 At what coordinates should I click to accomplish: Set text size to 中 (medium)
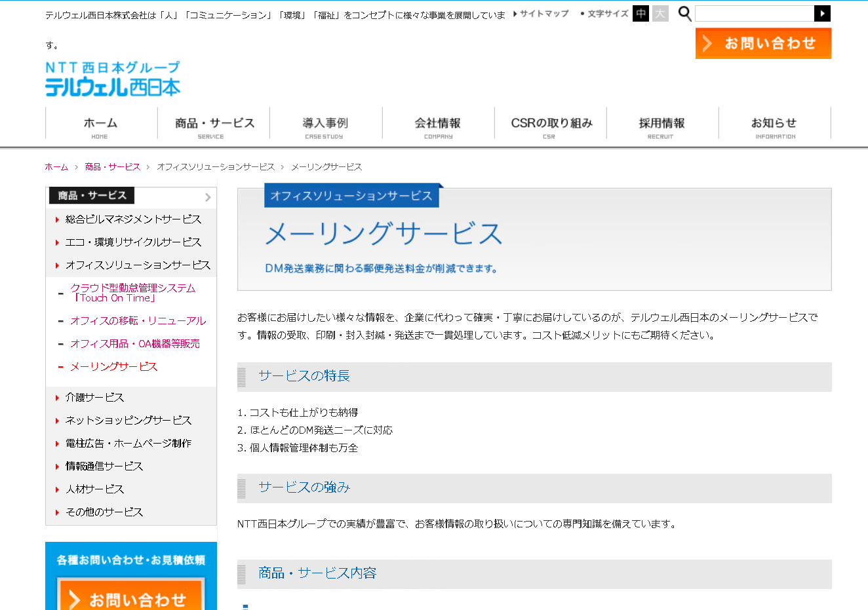click(x=641, y=14)
